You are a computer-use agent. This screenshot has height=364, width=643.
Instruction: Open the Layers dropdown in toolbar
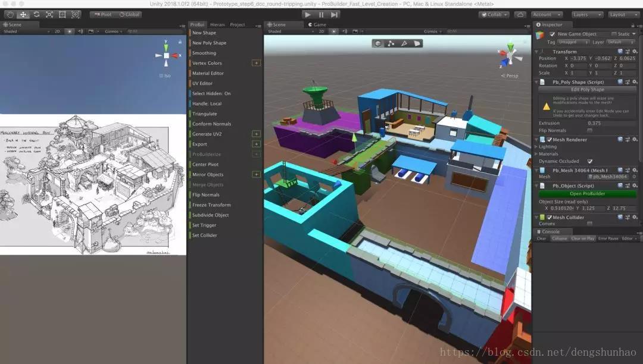click(587, 15)
